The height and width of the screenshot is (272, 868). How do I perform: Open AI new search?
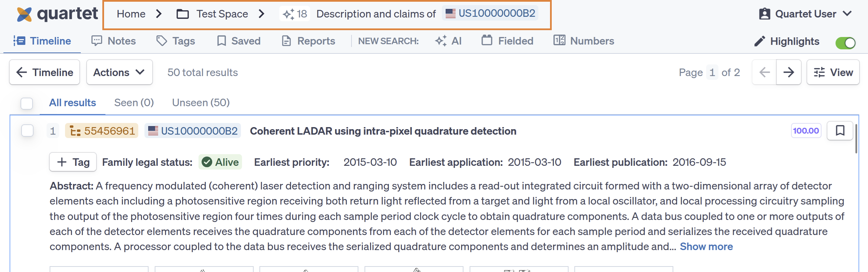pyautogui.click(x=448, y=41)
